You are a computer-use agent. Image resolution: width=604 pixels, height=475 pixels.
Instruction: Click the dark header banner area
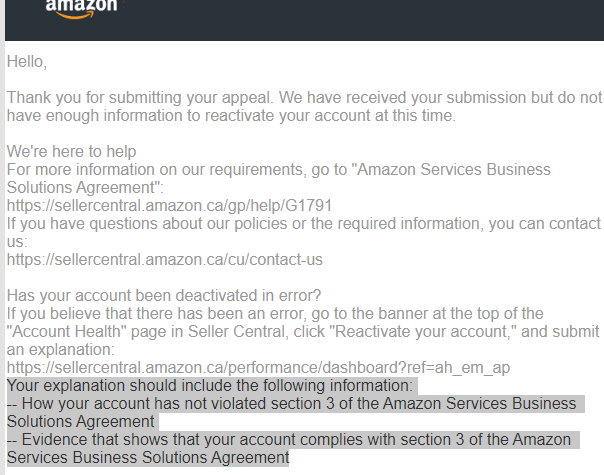[304, 19]
